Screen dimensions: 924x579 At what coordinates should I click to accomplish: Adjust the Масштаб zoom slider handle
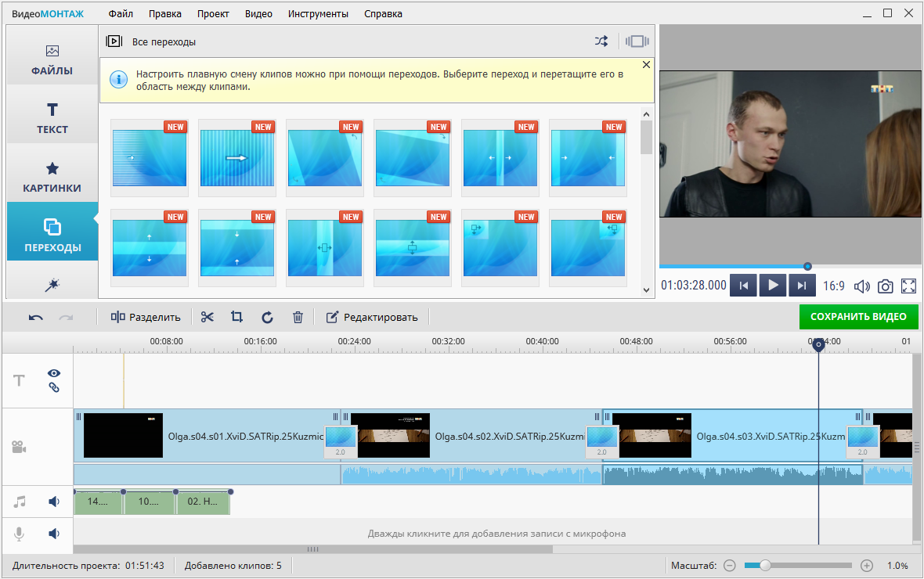pyautogui.click(x=765, y=565)
